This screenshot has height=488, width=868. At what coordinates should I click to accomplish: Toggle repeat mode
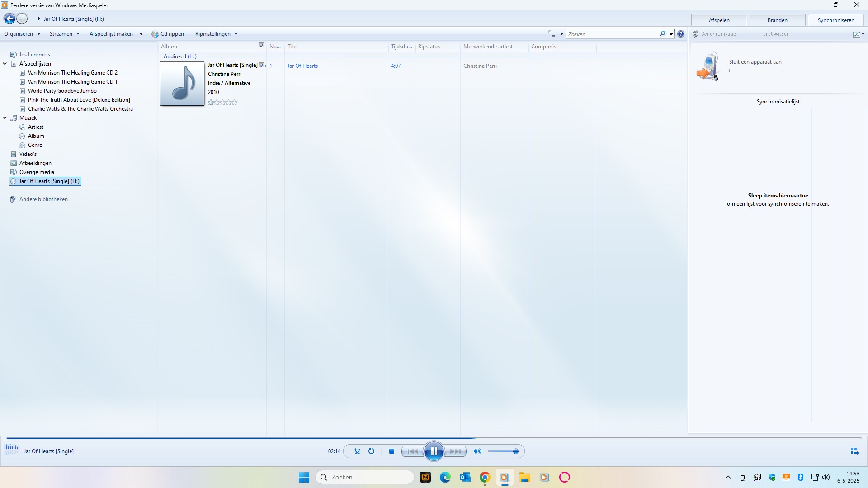(371, 451)
